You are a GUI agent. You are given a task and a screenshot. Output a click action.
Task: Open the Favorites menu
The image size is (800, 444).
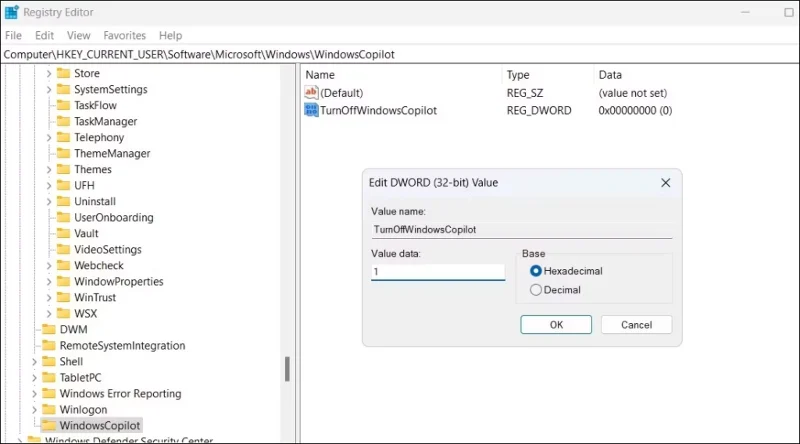pyautogui.click(x=124, y=35)
